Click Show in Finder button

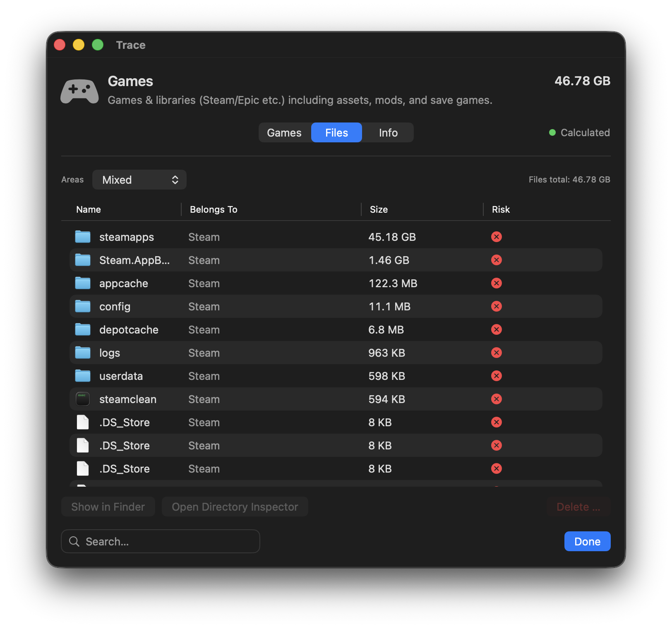coord(108,507)
